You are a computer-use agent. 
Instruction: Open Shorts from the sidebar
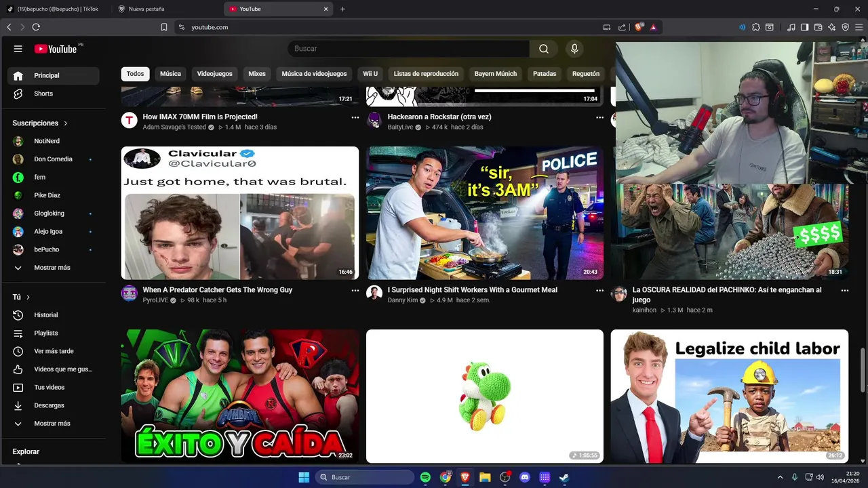[53, 94]
